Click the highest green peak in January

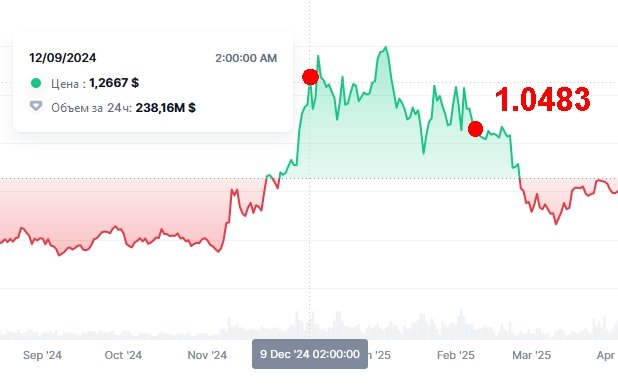click(385, 48)
